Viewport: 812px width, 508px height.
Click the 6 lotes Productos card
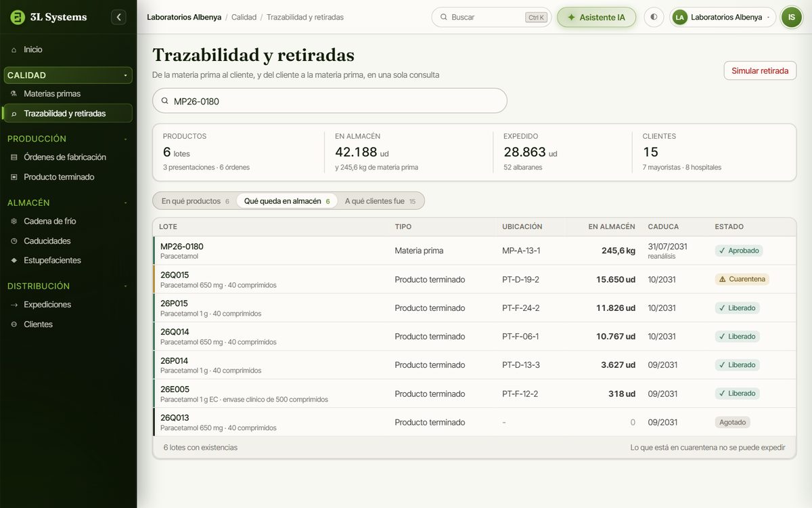pyautogui.click(x=238, y=152)
